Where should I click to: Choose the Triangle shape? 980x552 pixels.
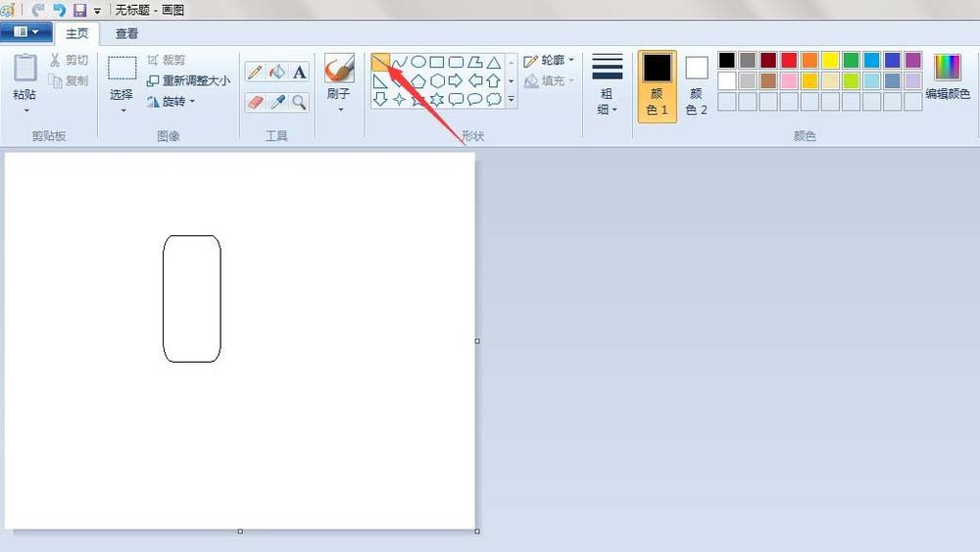(x=494, y=62)
